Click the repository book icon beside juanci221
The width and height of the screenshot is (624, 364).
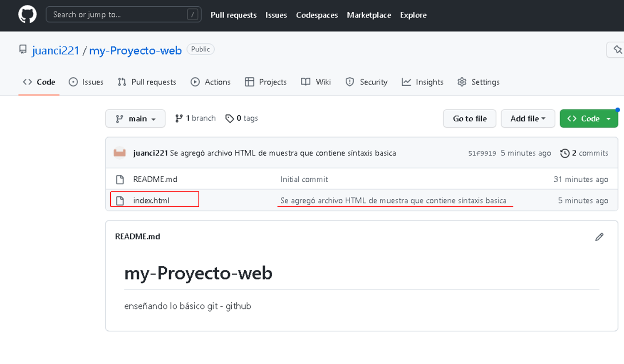click(23, 50)
